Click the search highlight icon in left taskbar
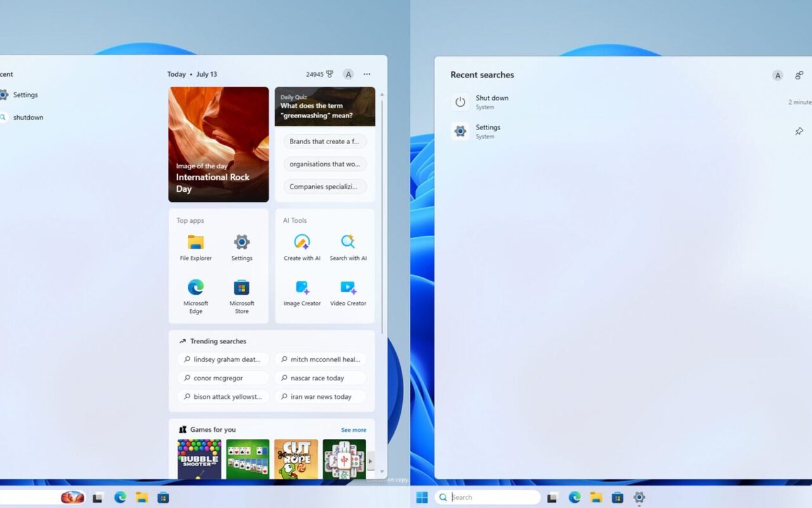Screen dimensions: 812x508 (x=72, y=497)
